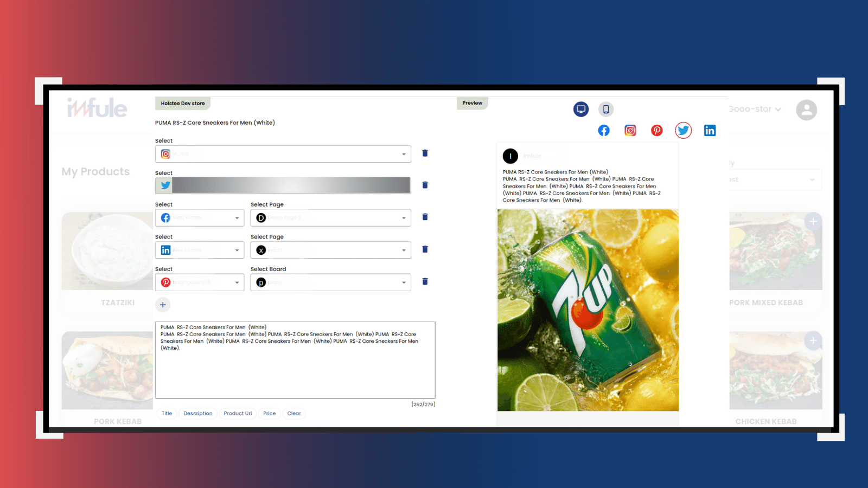Open LinkedIn account dropdown
The image size is (868, 488).
tap(200, 250)
